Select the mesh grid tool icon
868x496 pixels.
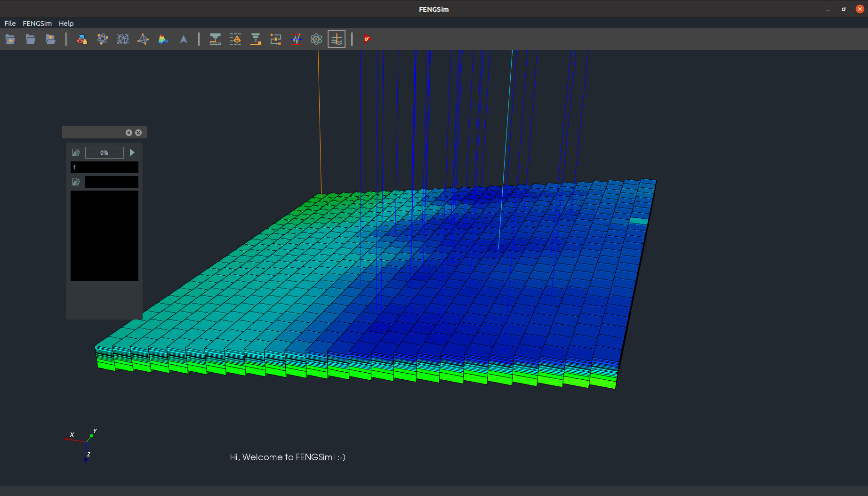(x=123, y=40)
